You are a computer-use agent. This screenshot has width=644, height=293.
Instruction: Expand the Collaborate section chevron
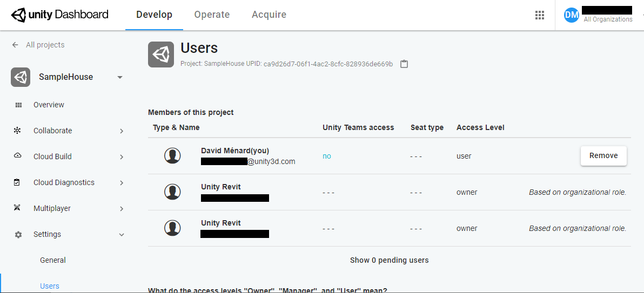tap(122, 131)
